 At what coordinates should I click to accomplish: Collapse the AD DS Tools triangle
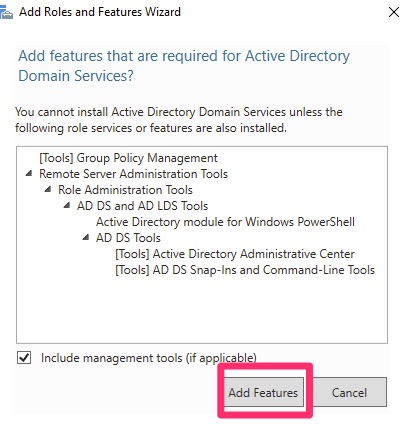(x=86, y=237)
